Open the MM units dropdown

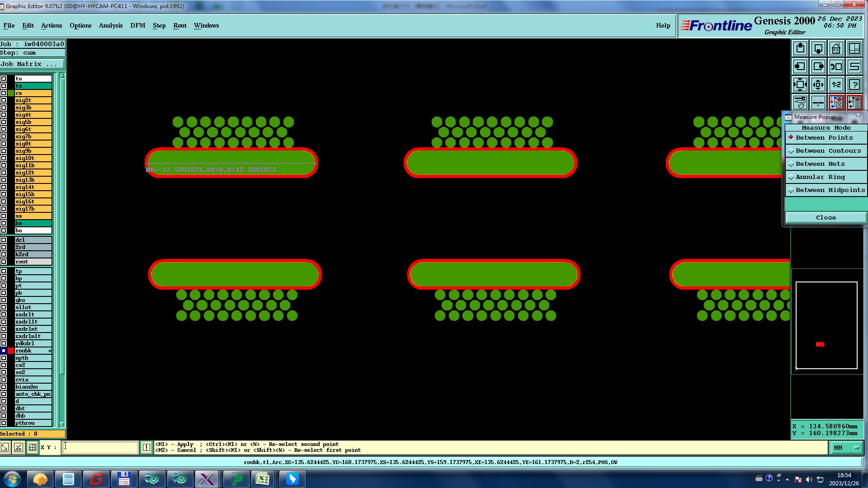[x=846, y=447]
